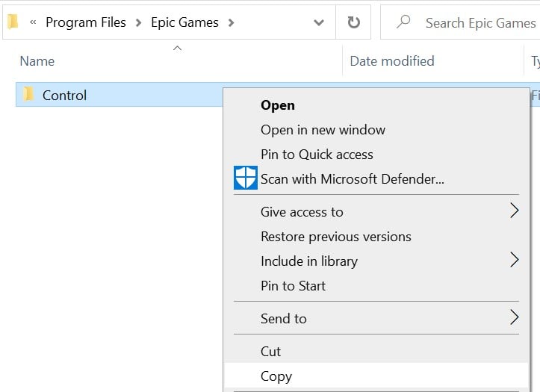Click the double chevron breadcrumb overflow
The height and width of the screenshot is (392, 540).
coord(33,22)
